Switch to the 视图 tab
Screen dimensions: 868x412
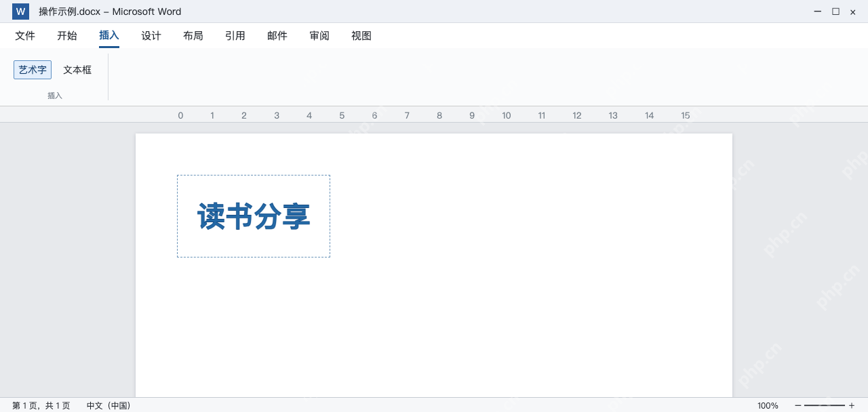point(361,36)
